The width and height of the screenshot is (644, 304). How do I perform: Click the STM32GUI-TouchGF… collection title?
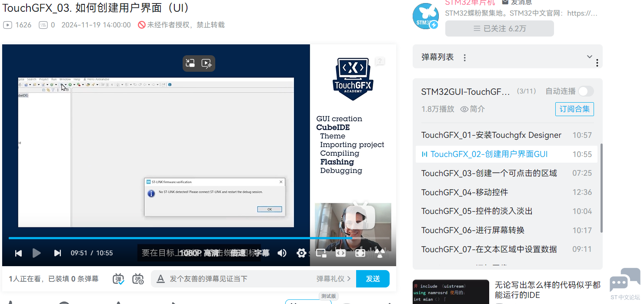click(x=465, y=92)
